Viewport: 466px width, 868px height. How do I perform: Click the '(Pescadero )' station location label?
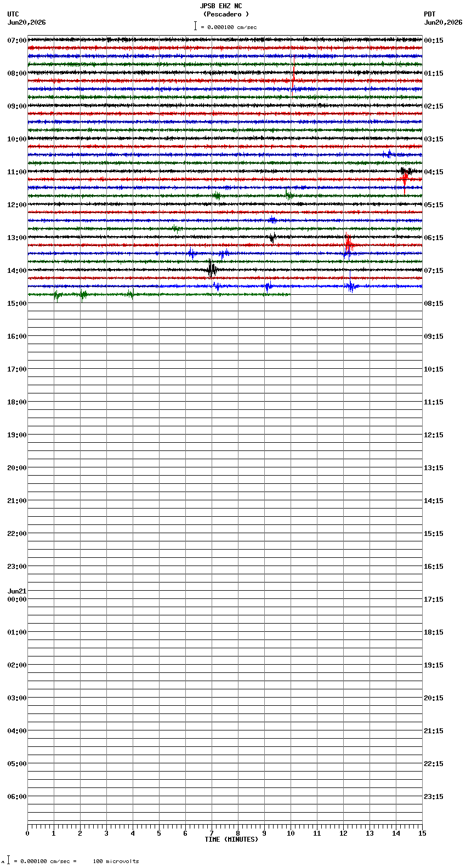pyautogui.click(x=226, y=14)
